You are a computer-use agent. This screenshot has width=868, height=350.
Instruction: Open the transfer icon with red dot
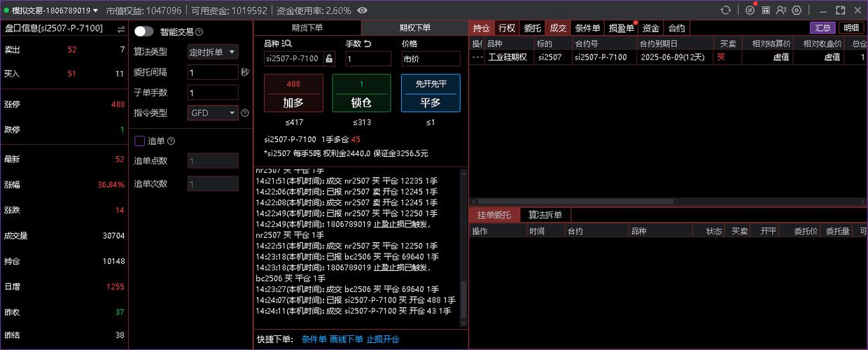[750, 10]
